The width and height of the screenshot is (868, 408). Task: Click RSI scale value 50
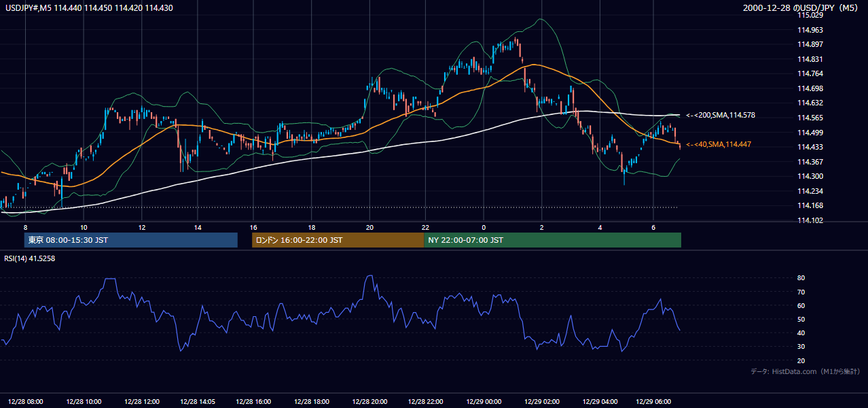tap(801, 319)
